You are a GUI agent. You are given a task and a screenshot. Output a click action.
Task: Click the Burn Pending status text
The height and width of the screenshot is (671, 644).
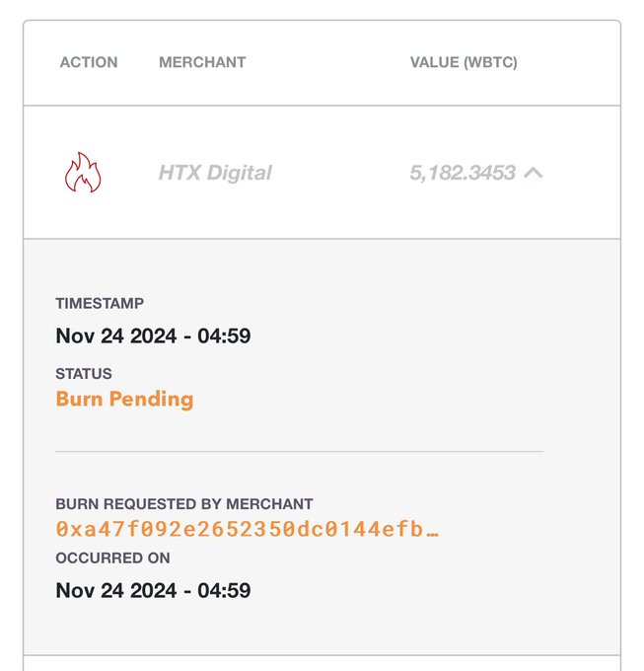(124, 399)
